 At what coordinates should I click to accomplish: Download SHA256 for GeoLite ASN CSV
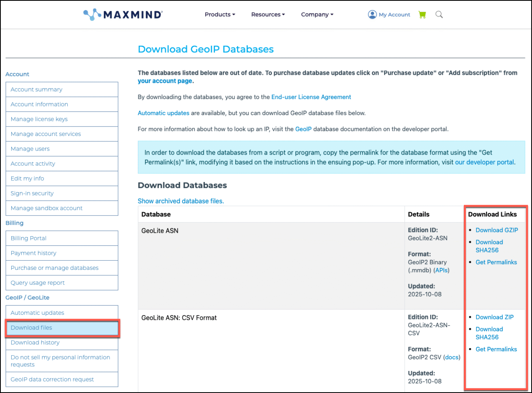pyautogui.click(x=489, y=333)
